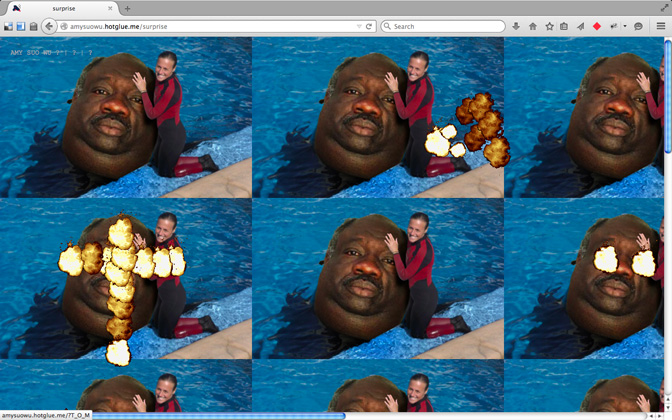Image resolution: width=672 pixels, height=420 pixels.
Task: Click the horizontal scrollbar right arrow
Action: [x=660, y=416]
